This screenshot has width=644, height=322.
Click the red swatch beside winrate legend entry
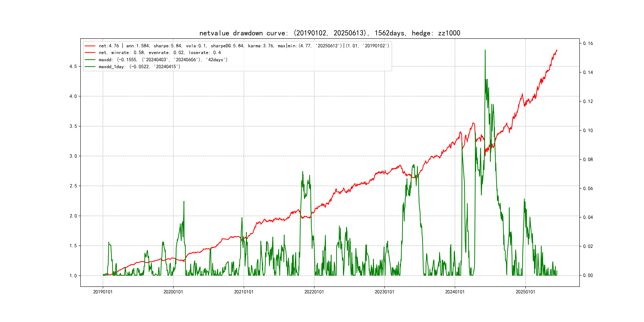click(x=90, y=53)
